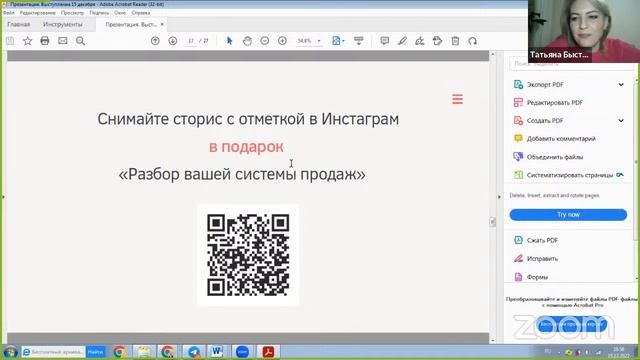
Task: Zoom in with the plus icon
Action: point(282,41)
